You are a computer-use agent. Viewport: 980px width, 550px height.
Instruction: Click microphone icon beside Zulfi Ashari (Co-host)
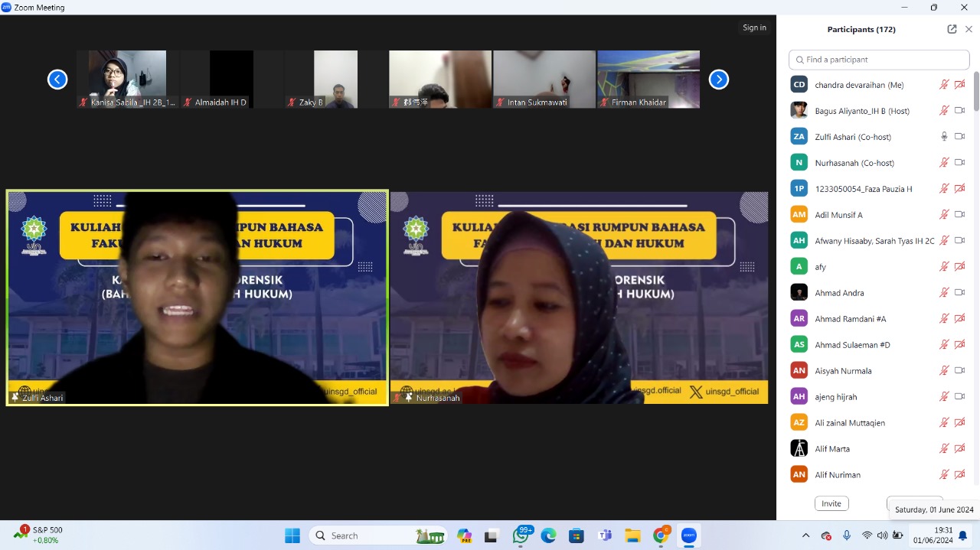pyautogui.click(x=944, y=137)
